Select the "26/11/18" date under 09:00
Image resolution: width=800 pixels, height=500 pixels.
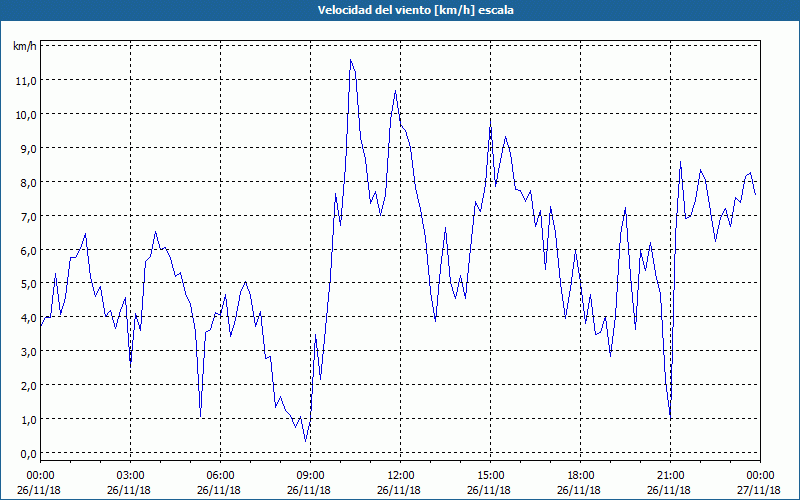click(x=309, y=490)
